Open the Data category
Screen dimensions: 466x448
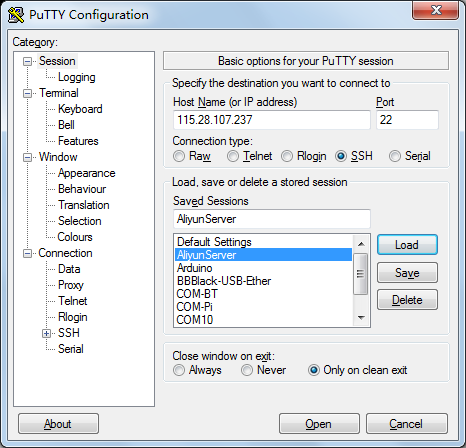tap(69, 269)
